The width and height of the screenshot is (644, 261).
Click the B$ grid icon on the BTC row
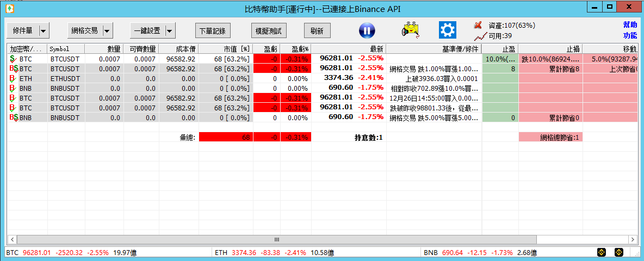click(13, 69)
